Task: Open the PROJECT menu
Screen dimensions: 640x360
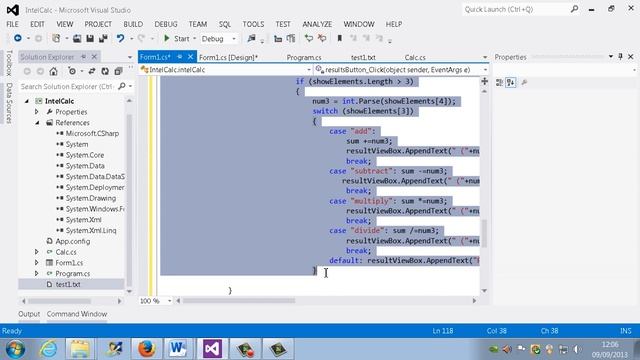Action: [98, 24]
